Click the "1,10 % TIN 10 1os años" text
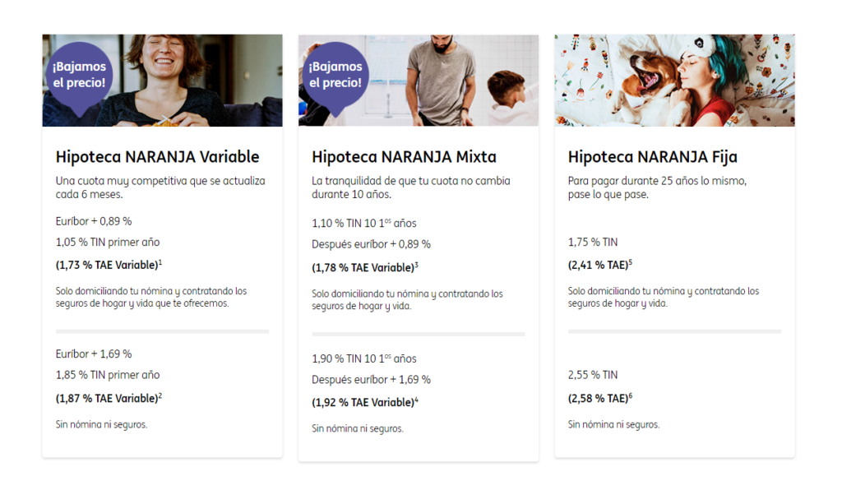842x504 pixels. tap(363, 224)
